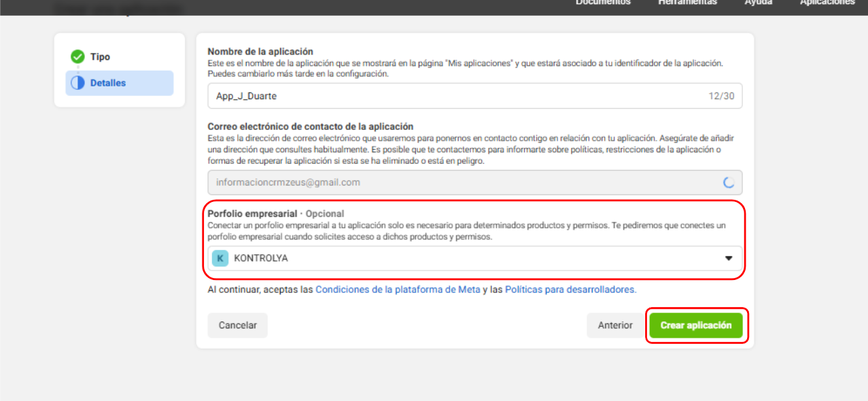This screenshot has height=401, width=868.
Task: Open the Ayuda menu in the top bar
Action: tap(758, 3)
